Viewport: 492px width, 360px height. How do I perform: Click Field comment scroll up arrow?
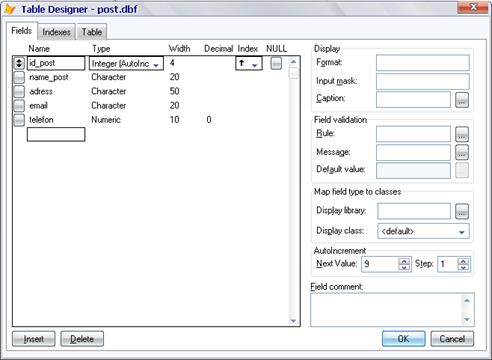[467, 300]
